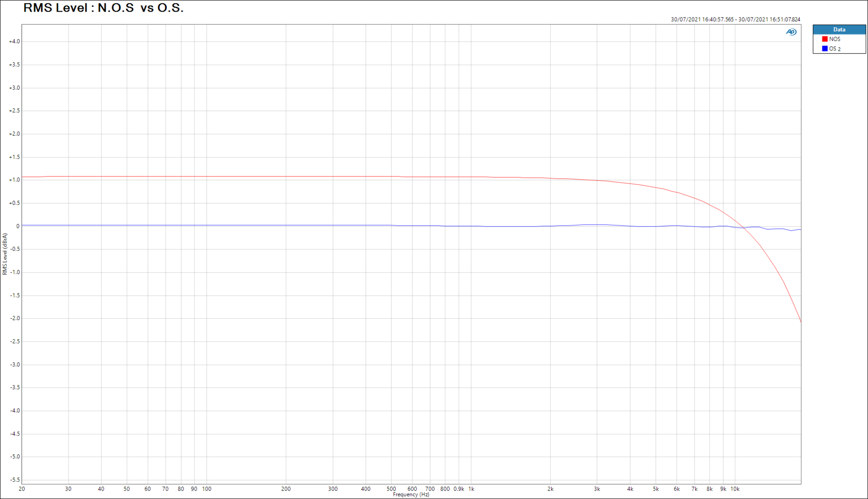Screen dimensions: 868x499
Task: Click the 300 frequency tick label
Action: click(333, 489)
